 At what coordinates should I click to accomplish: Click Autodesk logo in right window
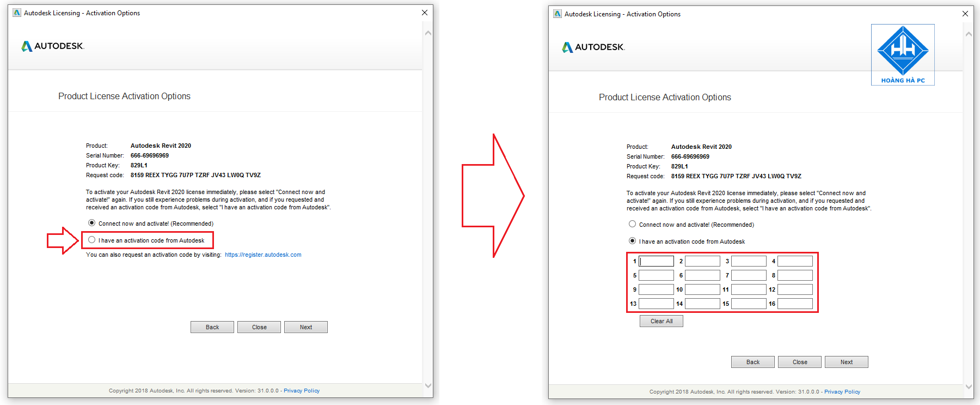[593, 47]
